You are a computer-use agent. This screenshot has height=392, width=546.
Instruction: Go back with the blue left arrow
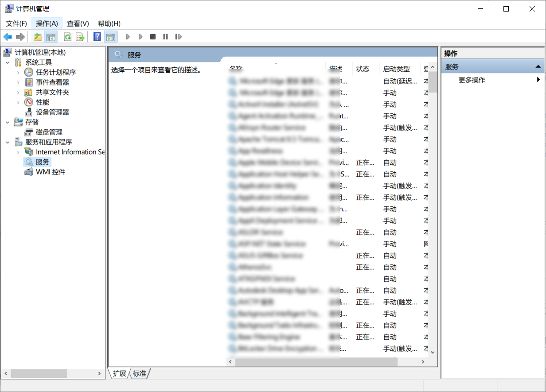point(8,37)
